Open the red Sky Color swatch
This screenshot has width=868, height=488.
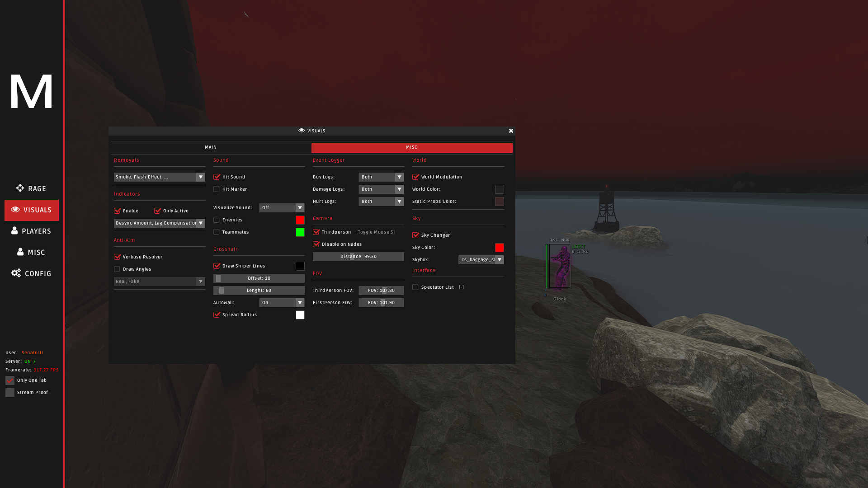(499, 248)
